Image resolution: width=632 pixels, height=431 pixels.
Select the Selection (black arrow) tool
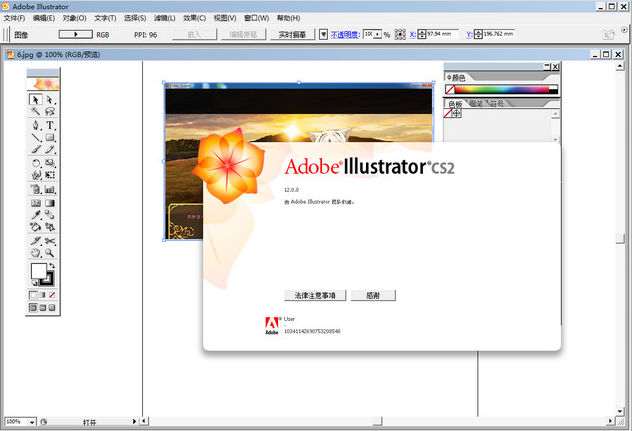pos(35,99)
